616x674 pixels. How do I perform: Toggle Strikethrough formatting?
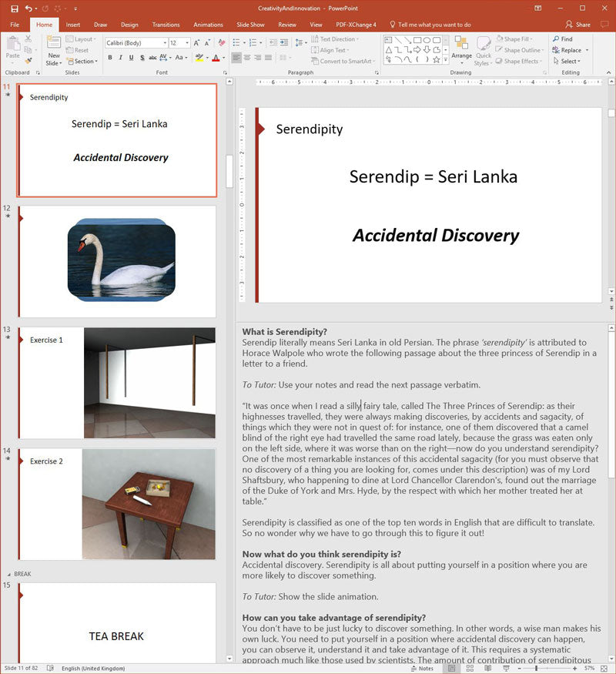pyautogui.click(x=152, y=58)
